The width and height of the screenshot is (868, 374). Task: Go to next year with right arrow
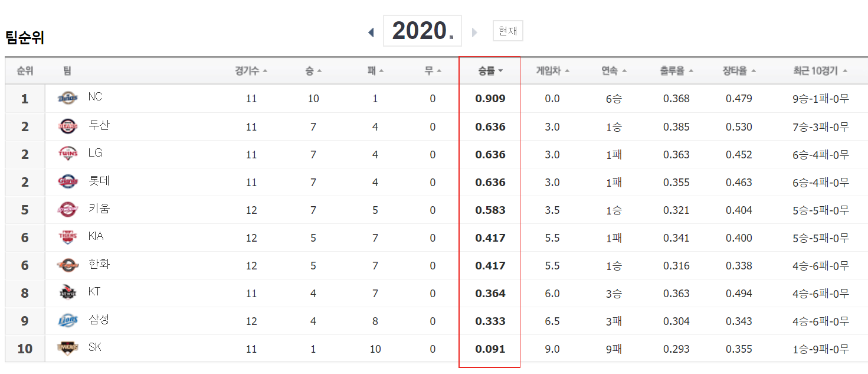point(474,32)
